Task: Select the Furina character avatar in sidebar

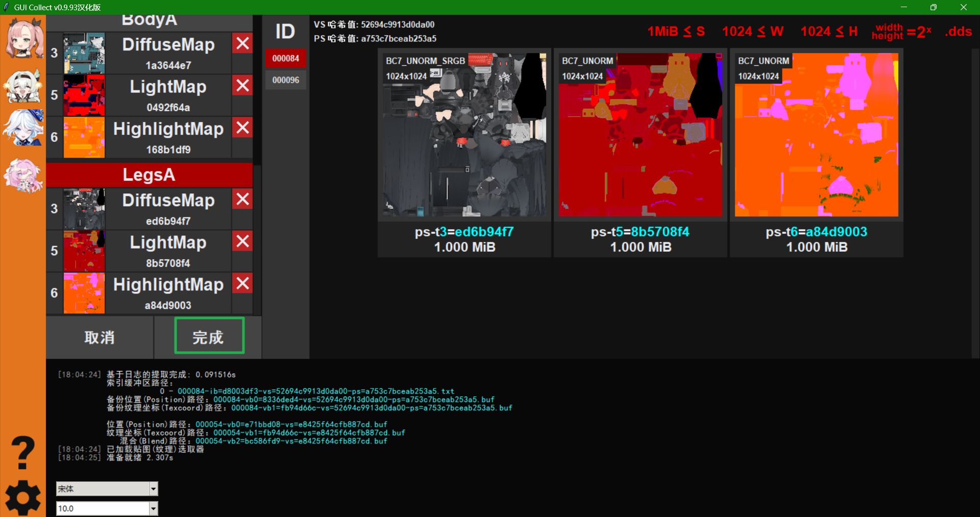Action: point(23,128)
